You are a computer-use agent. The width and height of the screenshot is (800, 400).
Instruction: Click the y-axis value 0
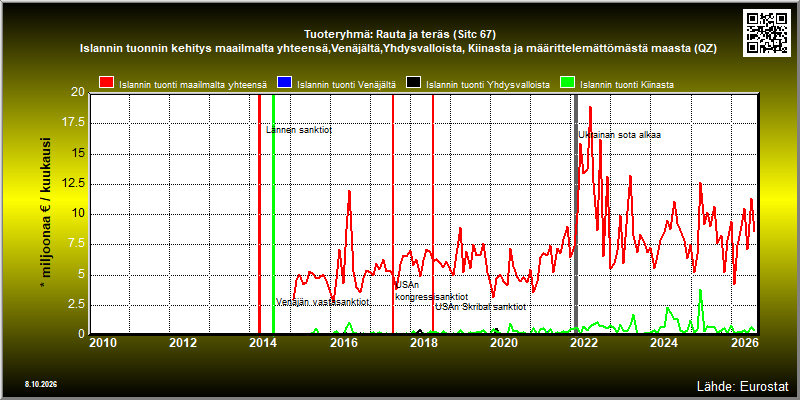[82, 335]
